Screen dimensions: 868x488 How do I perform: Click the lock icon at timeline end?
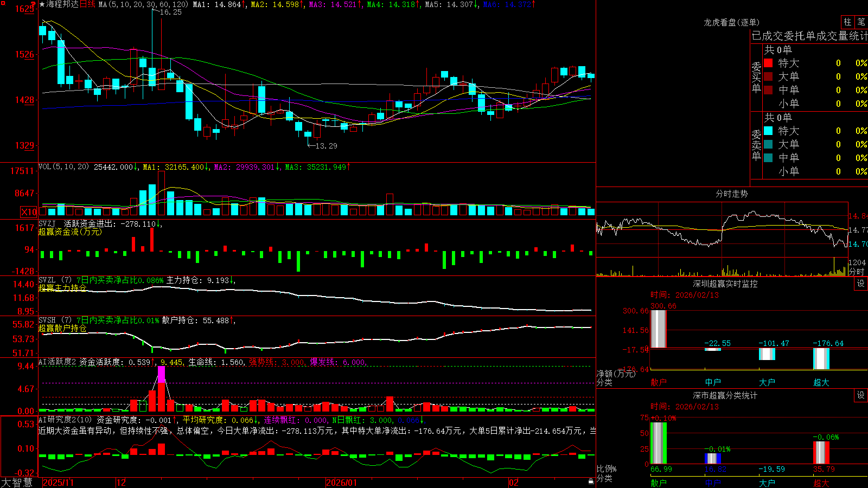(x=591, y=481)
